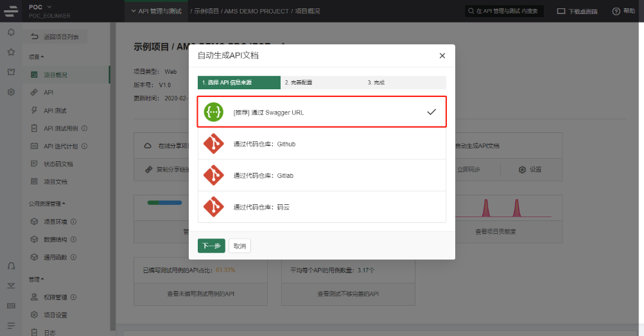Viewport: 644px width, 336px height.
Task: Open 项目设置 in the sidebar
Action: click(66, 315)
